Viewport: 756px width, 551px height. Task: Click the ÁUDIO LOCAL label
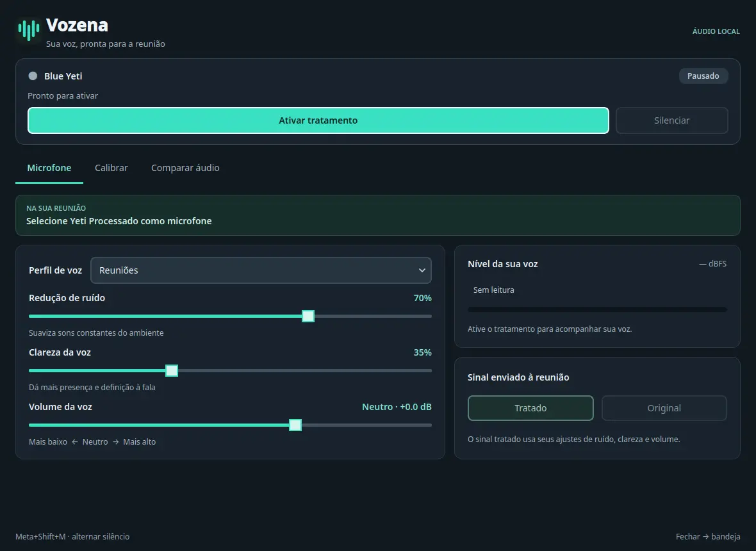coord(716,31)
